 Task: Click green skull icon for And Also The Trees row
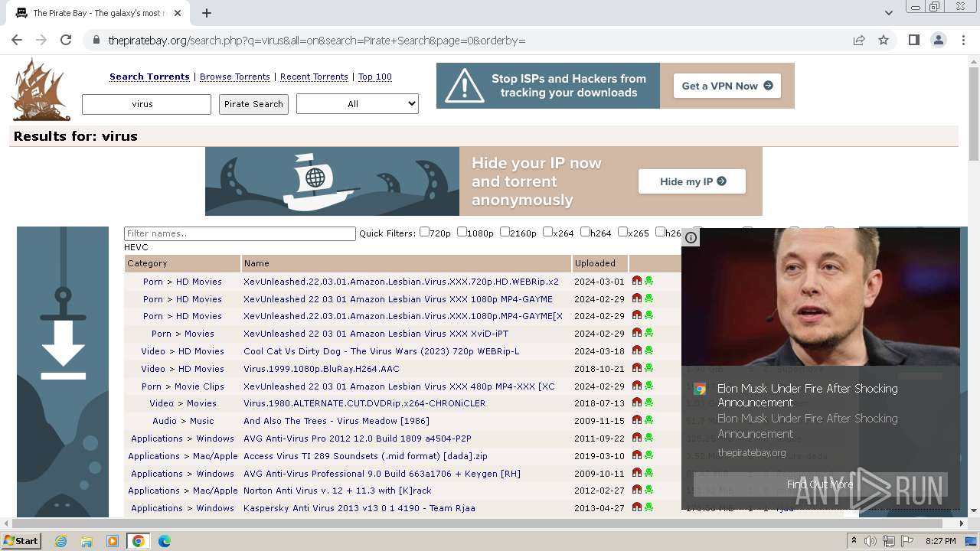(x=648, y=420)
